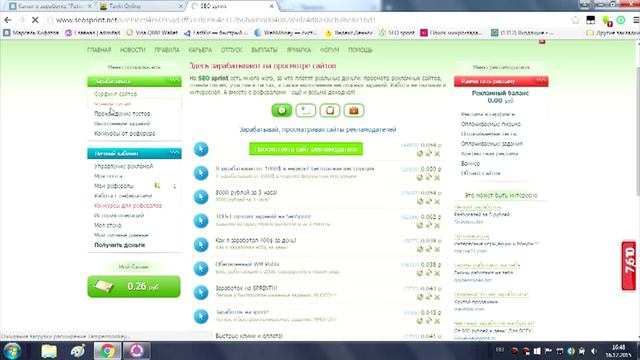Click the page vertical scrollbar

tap(637, 131)
